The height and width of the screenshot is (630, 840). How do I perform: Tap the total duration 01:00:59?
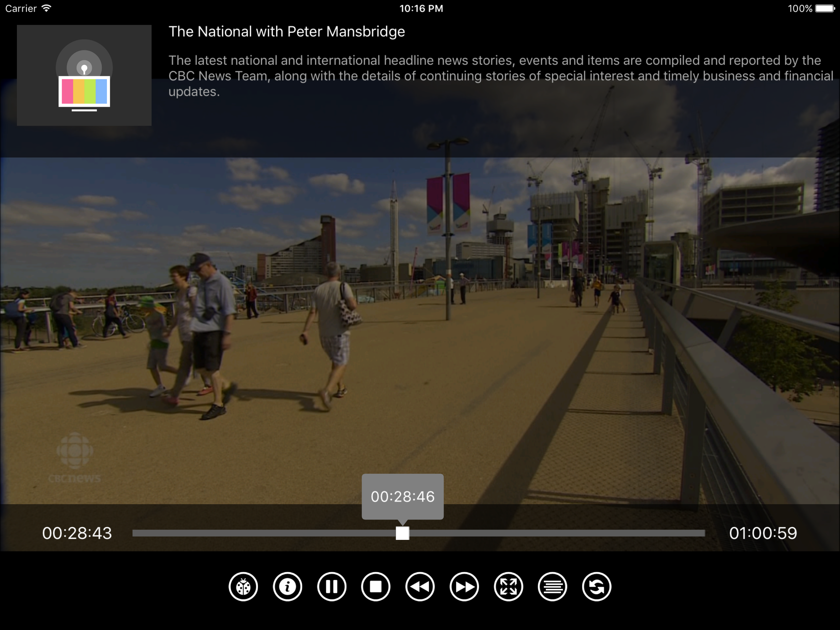763,533
